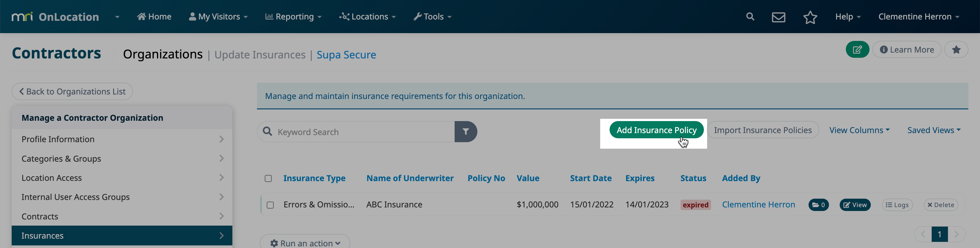Click the star favorites icon in top bar
This screenshot has width=980, height=248.
tap(810, 17)
